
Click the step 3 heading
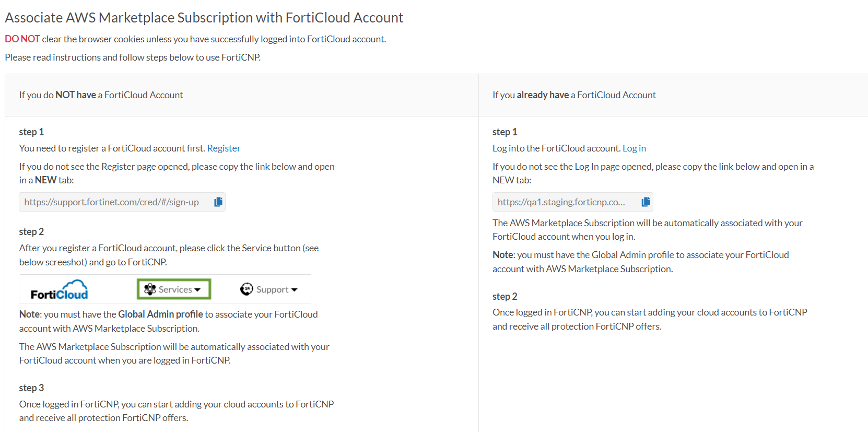point(31,388)
